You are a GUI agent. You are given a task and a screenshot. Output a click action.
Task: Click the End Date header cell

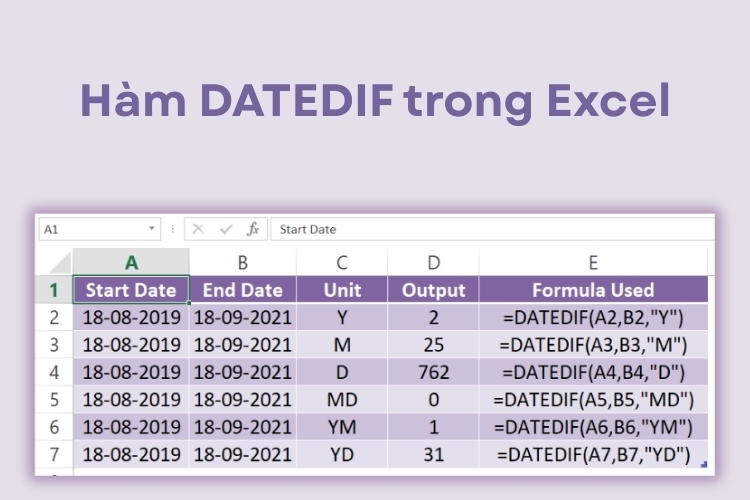tap(243, 290)
